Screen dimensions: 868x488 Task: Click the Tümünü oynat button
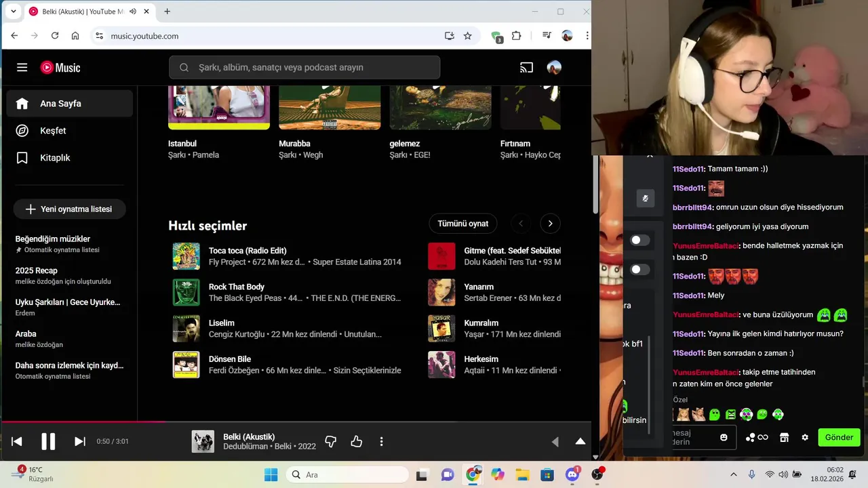point(463,224)
